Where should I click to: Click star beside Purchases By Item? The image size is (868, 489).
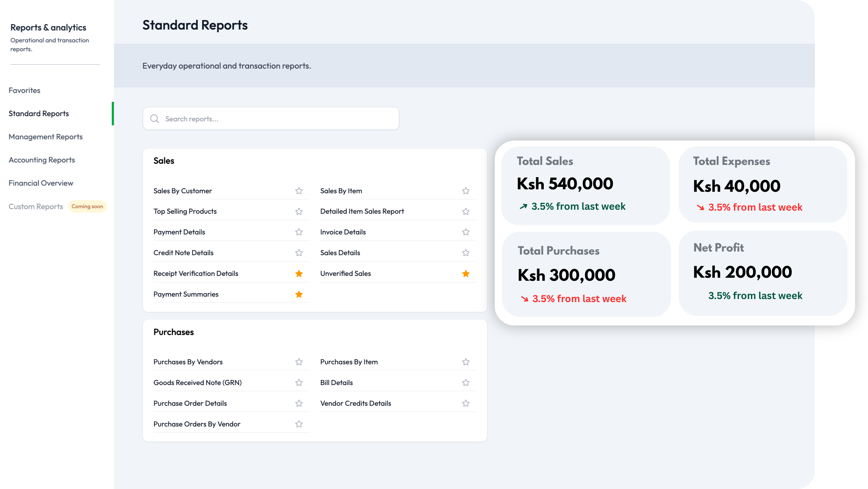coord(466,362)
